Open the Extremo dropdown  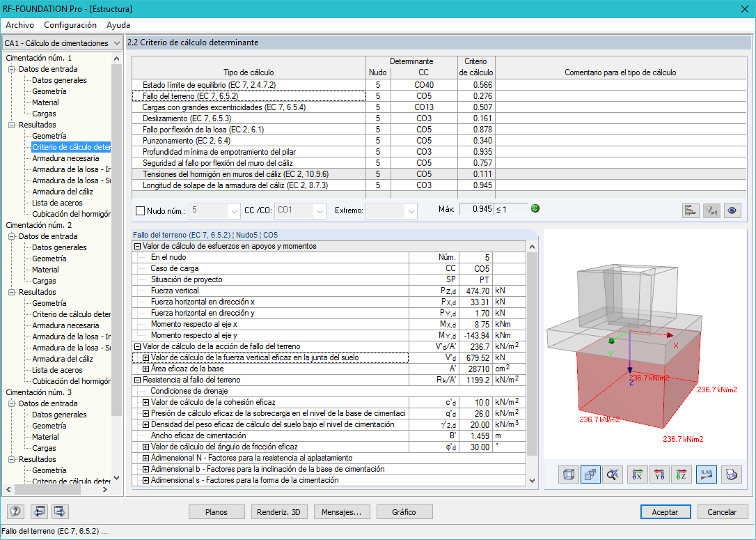(411, 211)
